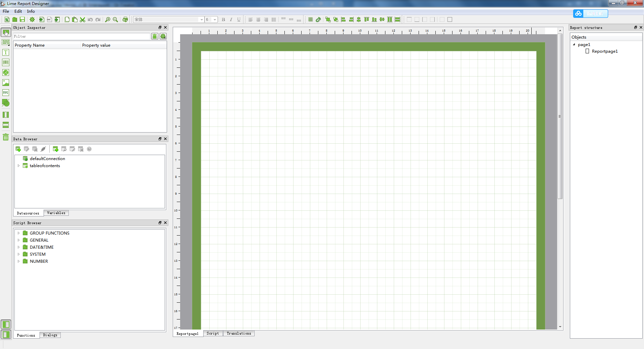
Task: Toggle the all-borders button
Action: [x=450, y=19]
